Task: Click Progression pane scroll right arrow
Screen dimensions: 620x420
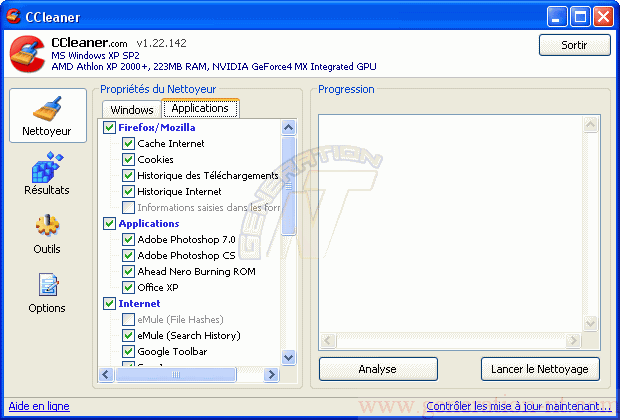Action: 573,341
